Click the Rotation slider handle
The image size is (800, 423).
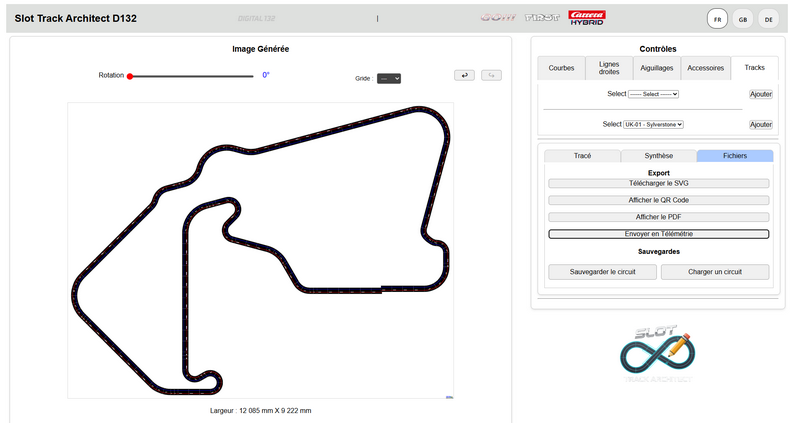(130, 77)
